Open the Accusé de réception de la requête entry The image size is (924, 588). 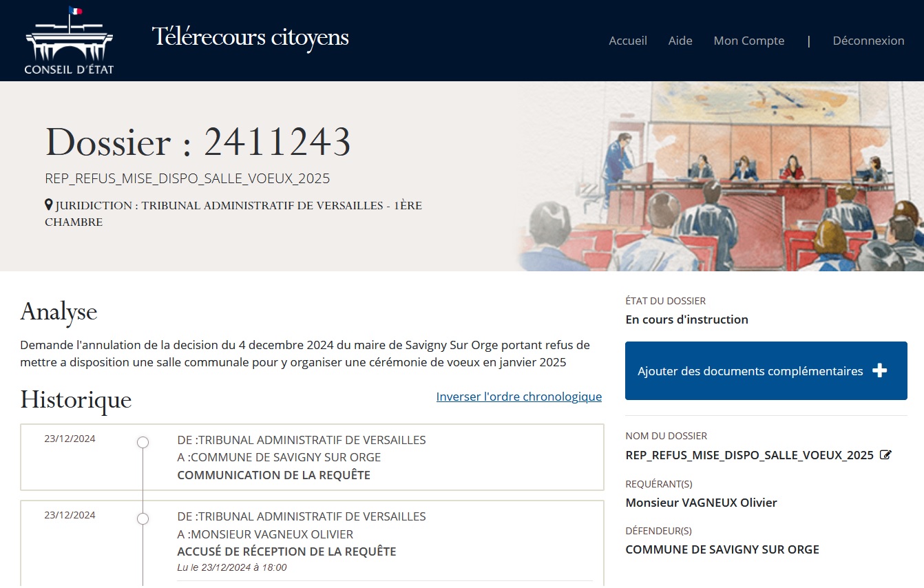(286, 552)
